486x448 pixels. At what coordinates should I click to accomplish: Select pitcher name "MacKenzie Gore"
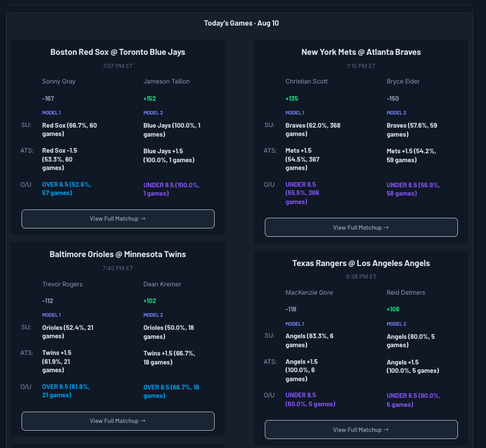(309, 293)
